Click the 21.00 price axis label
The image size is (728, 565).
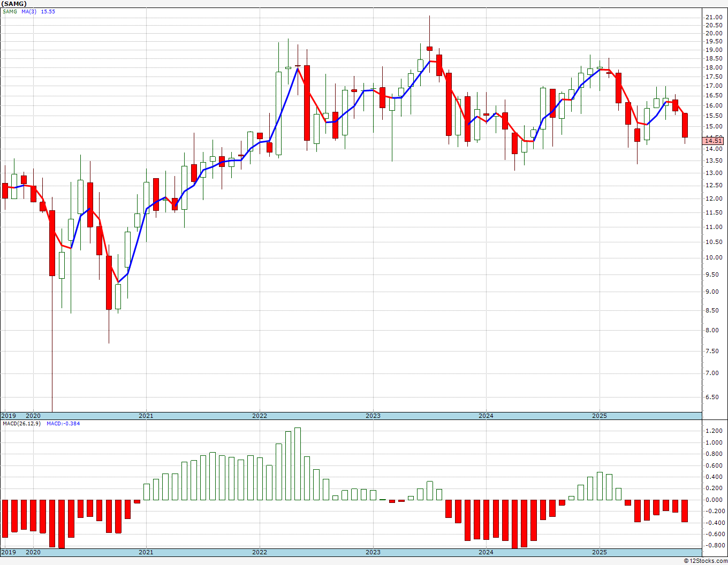click(714, 17)
